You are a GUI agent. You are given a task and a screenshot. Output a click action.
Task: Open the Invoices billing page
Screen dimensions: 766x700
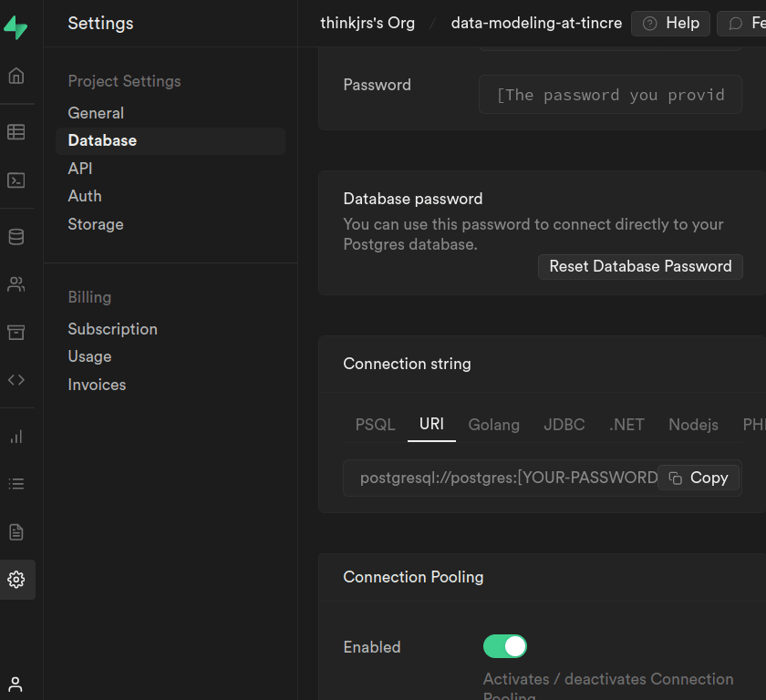pos(97,384)
